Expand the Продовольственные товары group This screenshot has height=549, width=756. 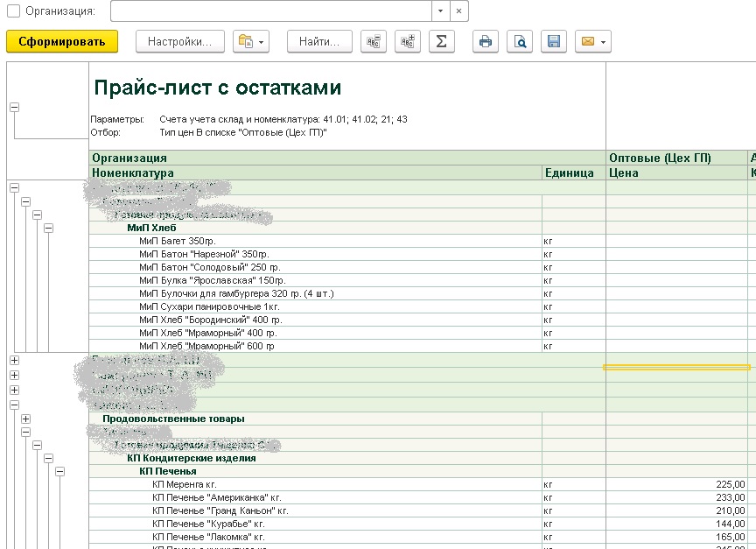tap(26, 419)
